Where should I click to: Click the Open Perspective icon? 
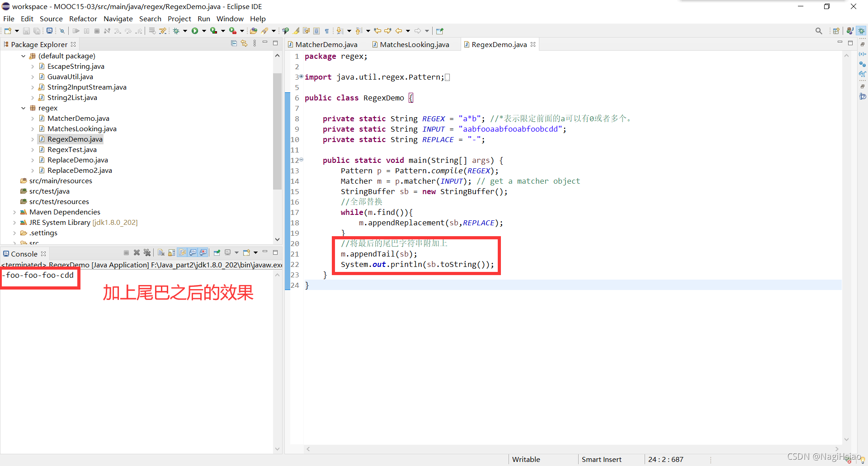836,31
